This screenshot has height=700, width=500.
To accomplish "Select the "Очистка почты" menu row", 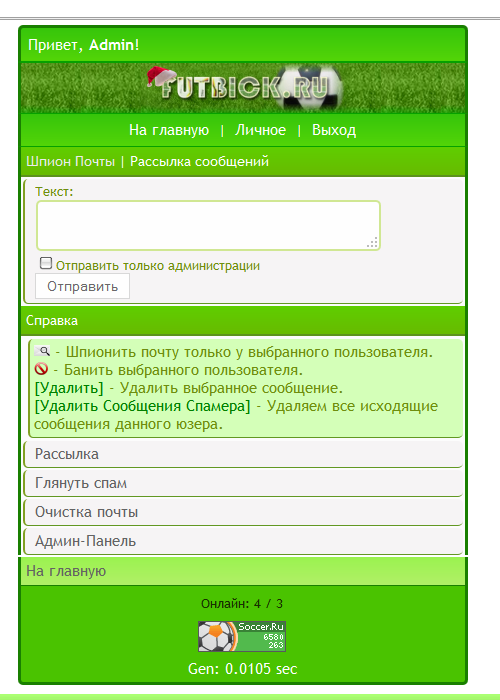I will (x=243, y=512).
